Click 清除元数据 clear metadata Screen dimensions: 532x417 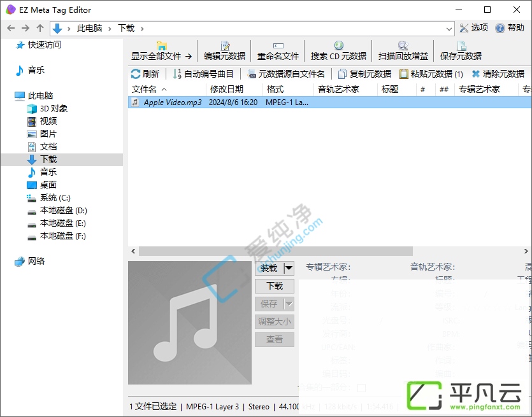[x=498, y=74]
